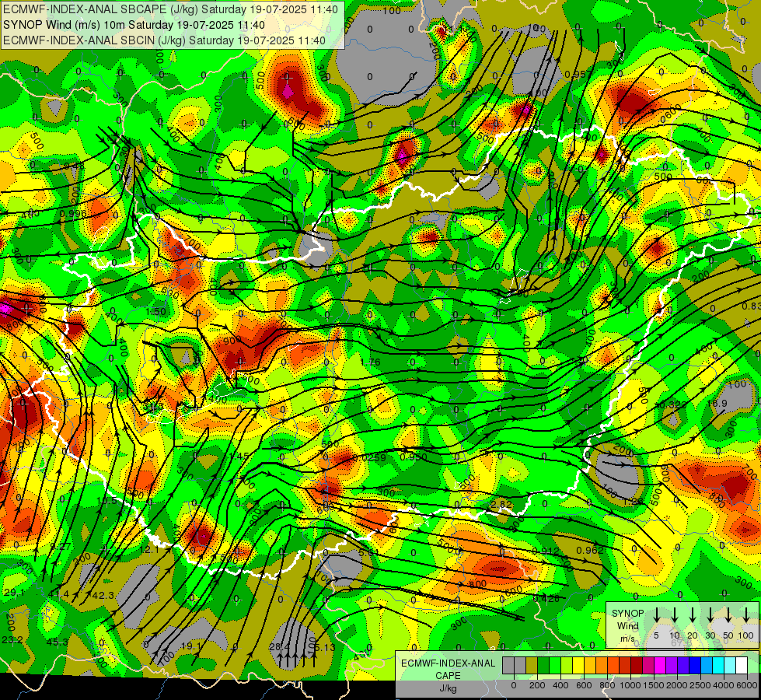Pick the bright magenta legend swatch
Screen dimensions: 761x700
click(x=660, y=665)
